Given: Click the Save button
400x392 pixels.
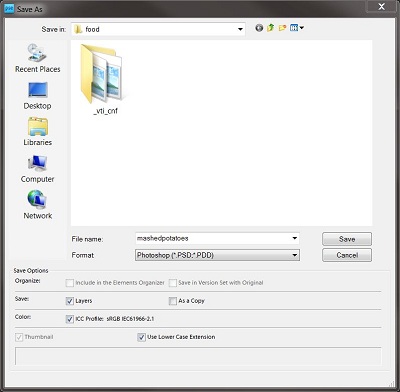Looking at the screenshot, I should (x=347, y=239).
